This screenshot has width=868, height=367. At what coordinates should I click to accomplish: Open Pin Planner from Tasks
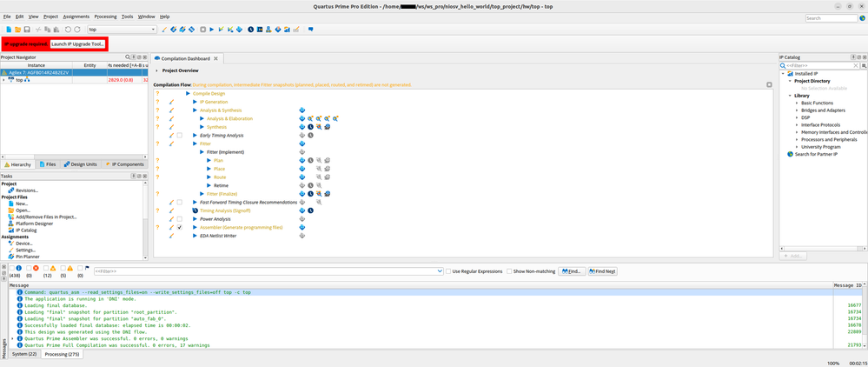tap(28, 257)
